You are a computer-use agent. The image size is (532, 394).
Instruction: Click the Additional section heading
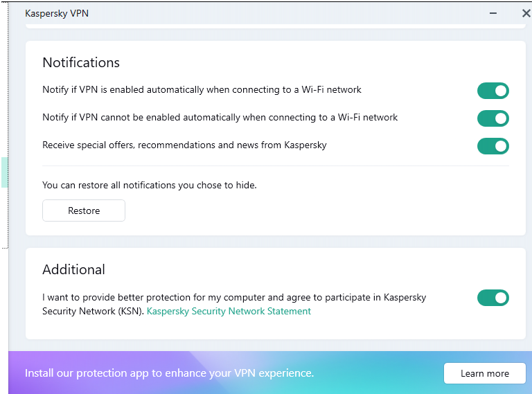[x=73, y=269]
